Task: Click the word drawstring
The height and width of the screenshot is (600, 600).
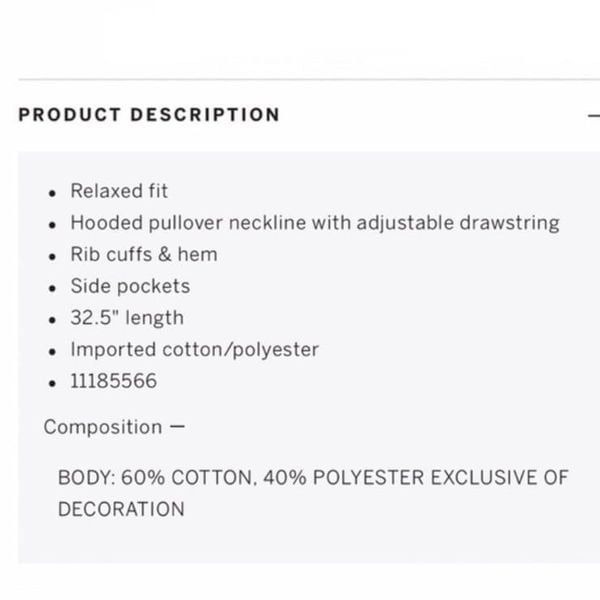Action: pyautogui.click(x=509, y=223)
